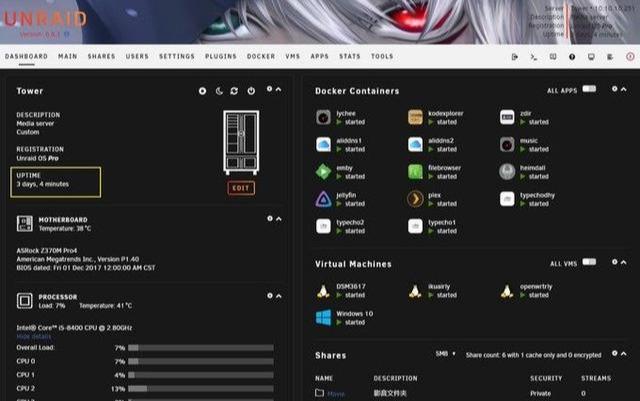The height and width of the screenshot is (401, 640).
Task: Switch to the Docker tab
Action: (261, 56)
